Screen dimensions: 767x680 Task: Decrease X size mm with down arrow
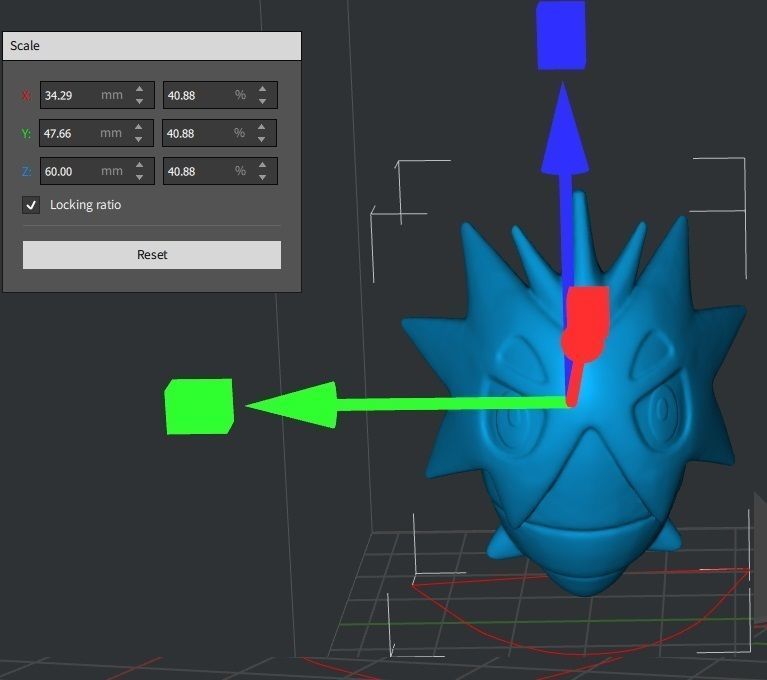139,101
